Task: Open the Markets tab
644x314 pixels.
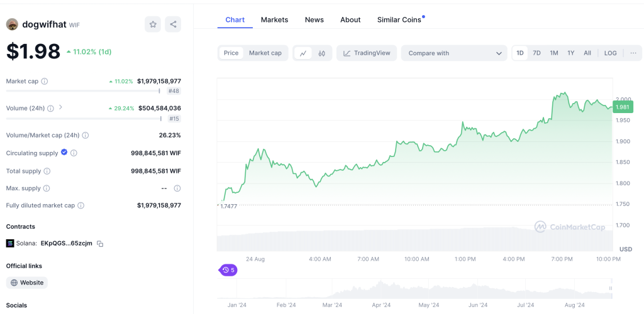Action: click(x=274, y=19)
